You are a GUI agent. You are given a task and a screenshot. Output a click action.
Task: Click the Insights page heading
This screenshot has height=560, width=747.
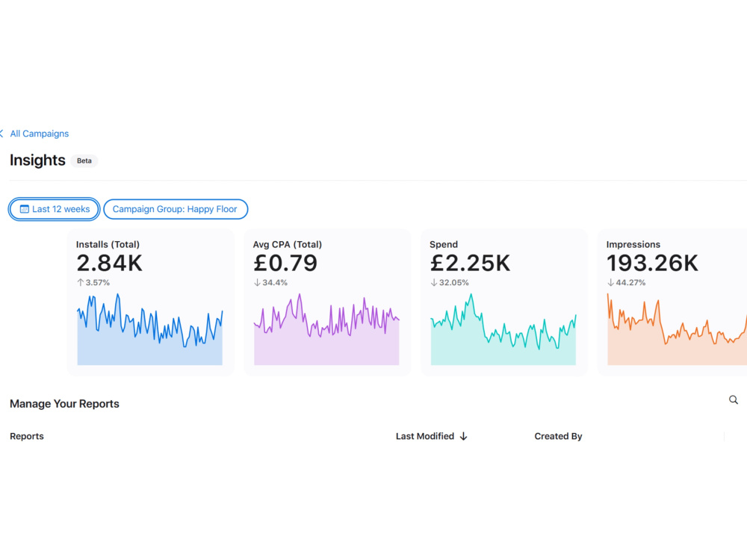click(37, 161)
